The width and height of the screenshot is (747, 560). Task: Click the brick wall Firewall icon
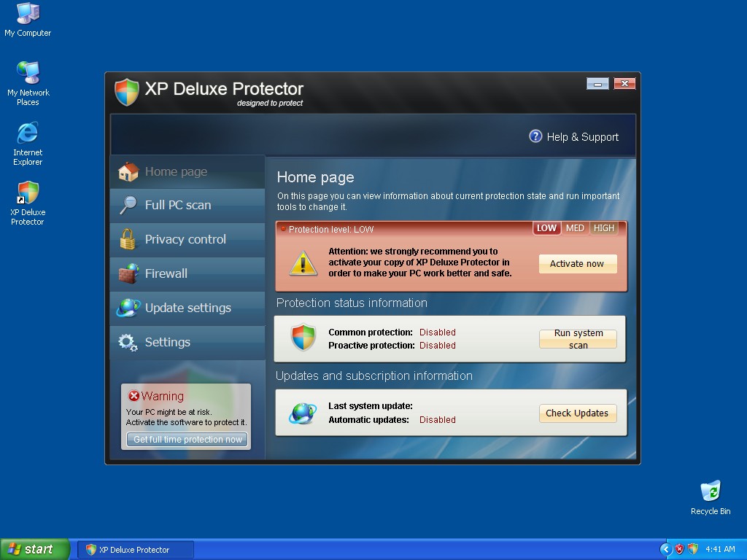coord(128,273)
